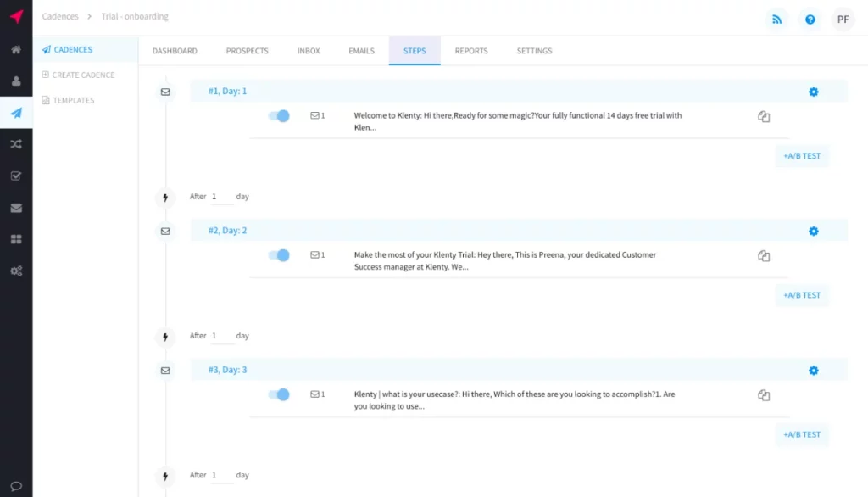The height and width of the screenshot is (497, 868).
Task: Open the Templates section
Action: click(70, 100)
